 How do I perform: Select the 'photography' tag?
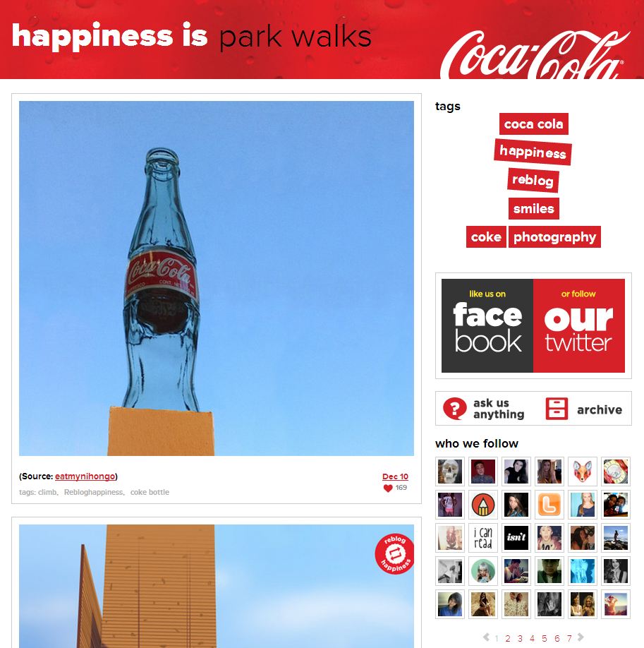[x=554, y=236]
